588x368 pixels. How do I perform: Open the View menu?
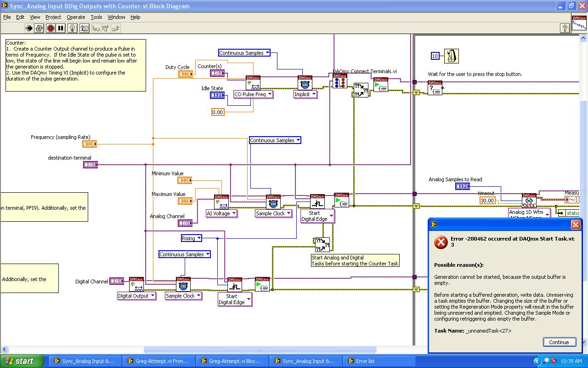click(x=35, y=17)
